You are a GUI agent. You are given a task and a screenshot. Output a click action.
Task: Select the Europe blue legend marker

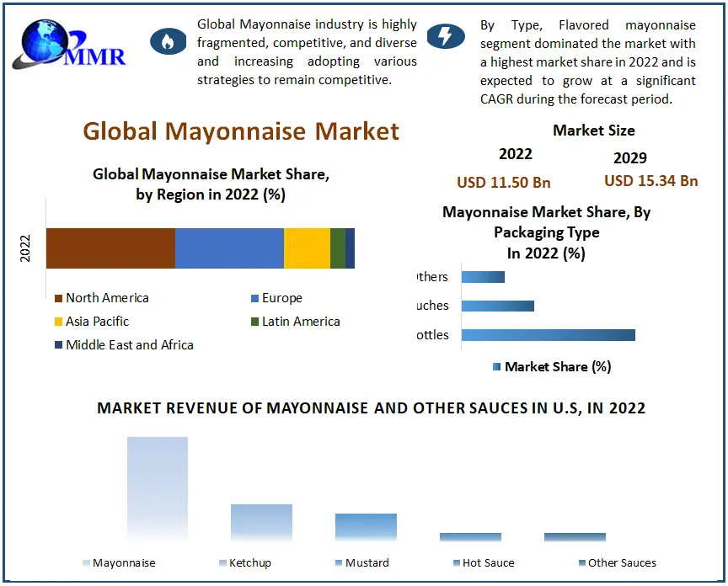click(254, 298)
